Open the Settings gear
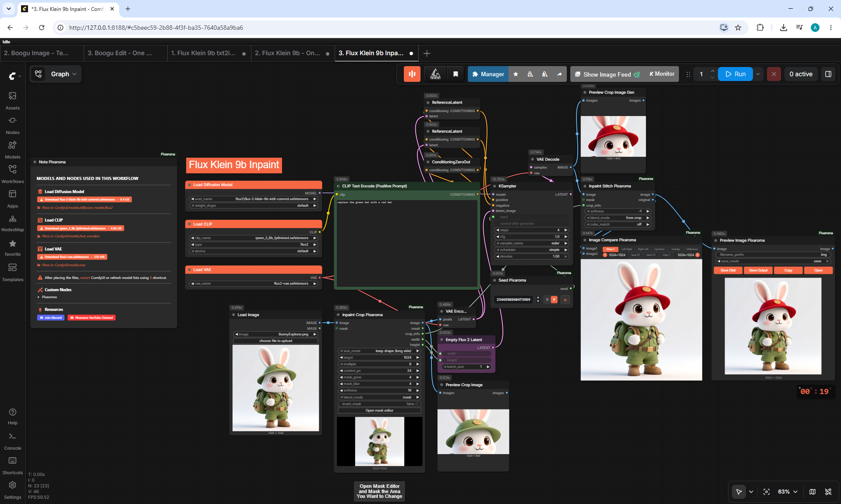This screenshot has width=841, height=504. click(13, 490)
